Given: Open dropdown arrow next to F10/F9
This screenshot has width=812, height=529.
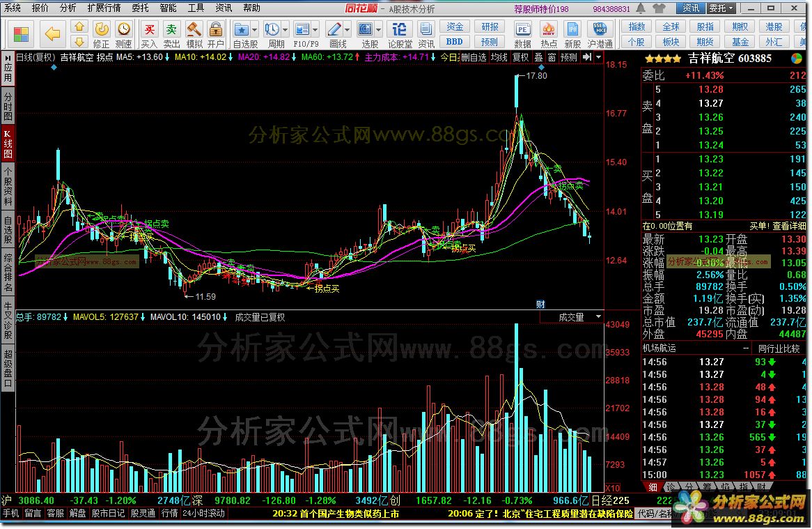Looking at the screenshot, I should (315, 29).
